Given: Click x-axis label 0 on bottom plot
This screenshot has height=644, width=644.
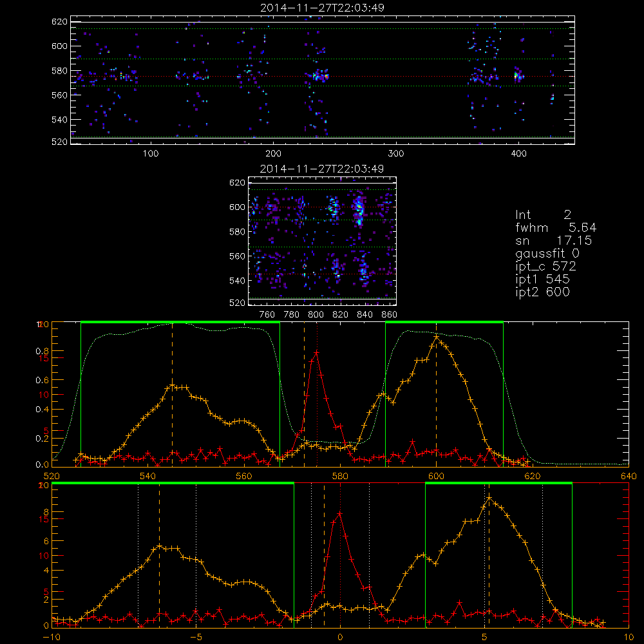Looking at the screenshot, I should pyautogui.click(x=340, y=637).
